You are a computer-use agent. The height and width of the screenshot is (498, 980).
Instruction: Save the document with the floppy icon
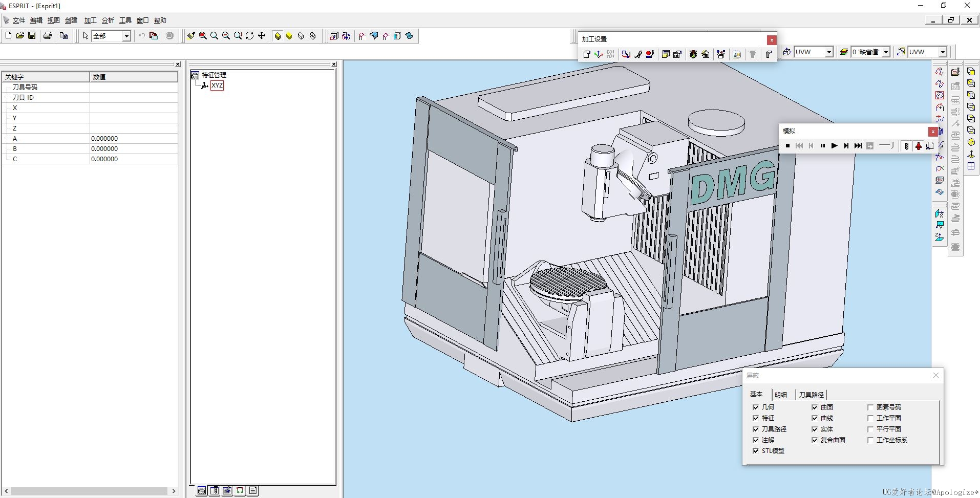[x=32, y=36]
